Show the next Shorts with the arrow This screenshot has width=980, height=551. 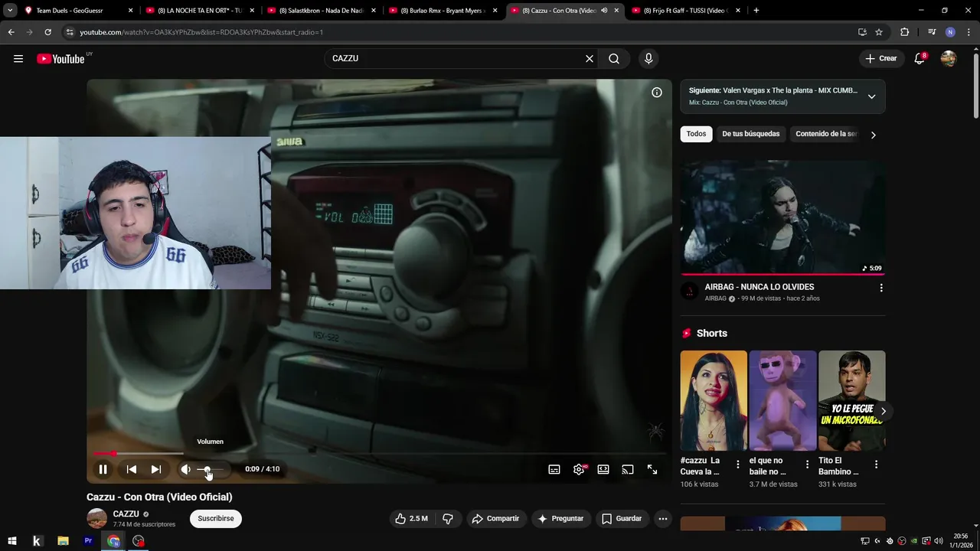(x=883, y=411)
